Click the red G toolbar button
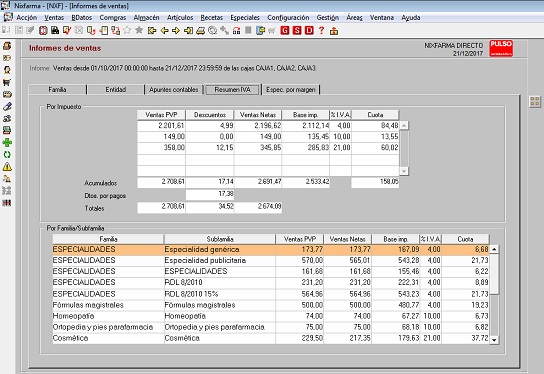 (x=285, y=31)
